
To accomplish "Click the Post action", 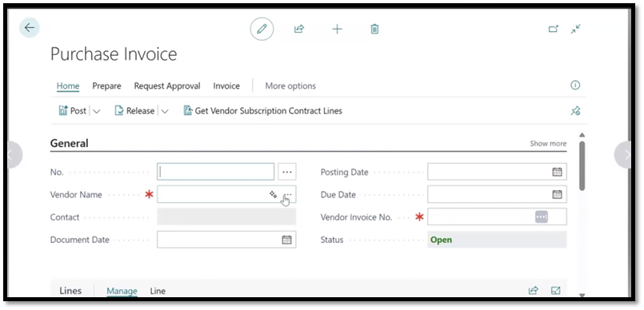I will (73, 111).
